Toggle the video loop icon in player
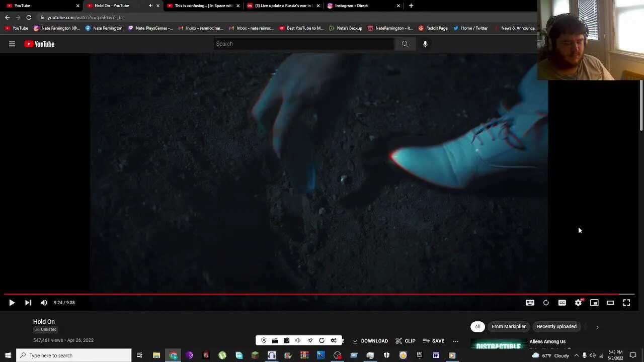Screen dimensions: 644x362 tap(546, 303)
